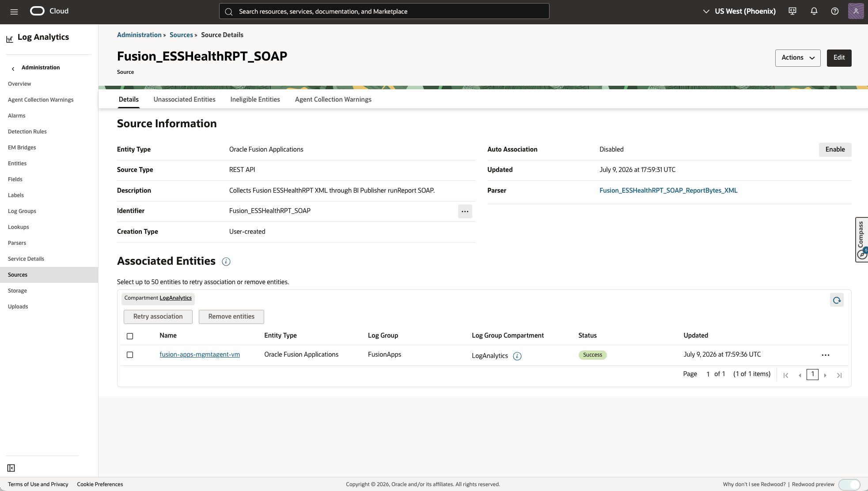Check the fusion-apps-mgmtagent-vm row checkbox
Viewport: 868px width, 491px height.
[x=130, y=355]
